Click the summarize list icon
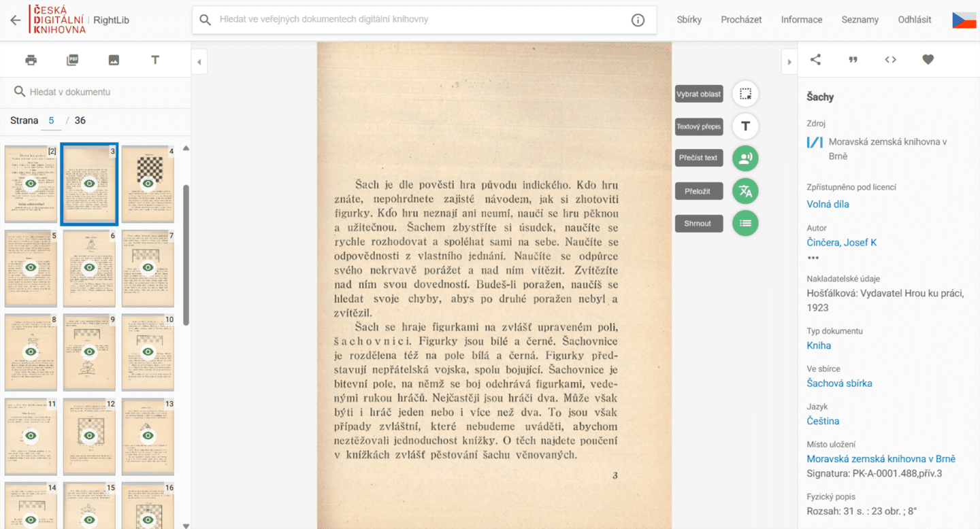 click(x=745, y=223)
